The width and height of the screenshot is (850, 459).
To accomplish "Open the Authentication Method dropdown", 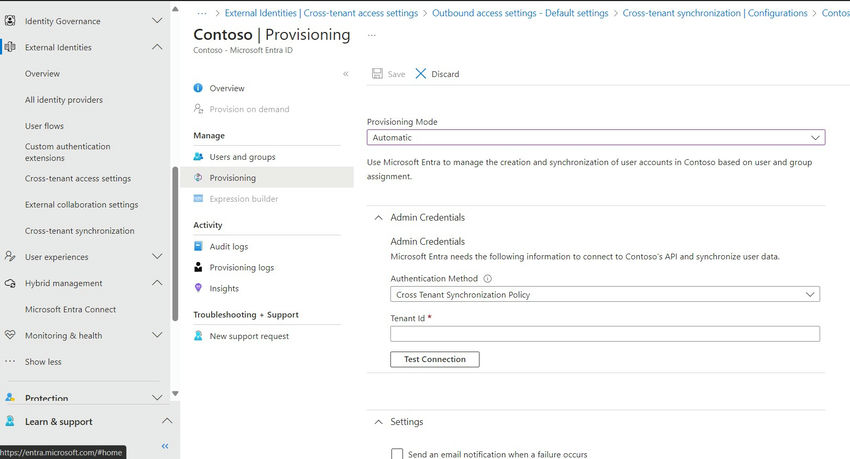I will tap(604, 295).
